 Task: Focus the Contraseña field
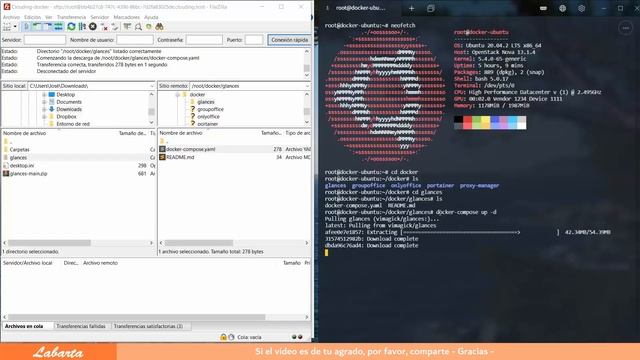204,40
